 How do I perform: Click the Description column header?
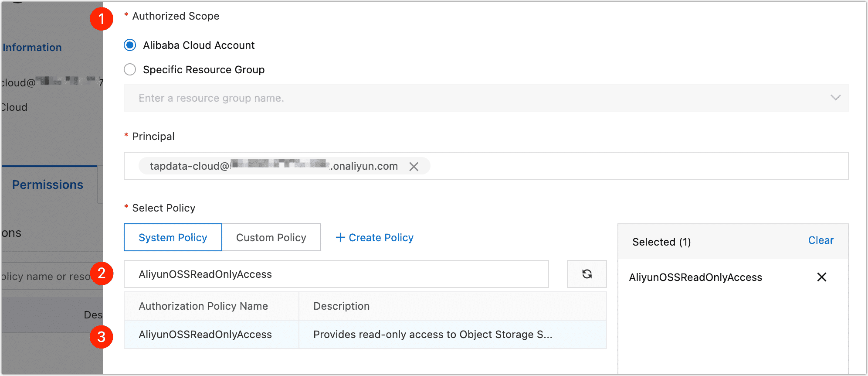tap(341, 306)
